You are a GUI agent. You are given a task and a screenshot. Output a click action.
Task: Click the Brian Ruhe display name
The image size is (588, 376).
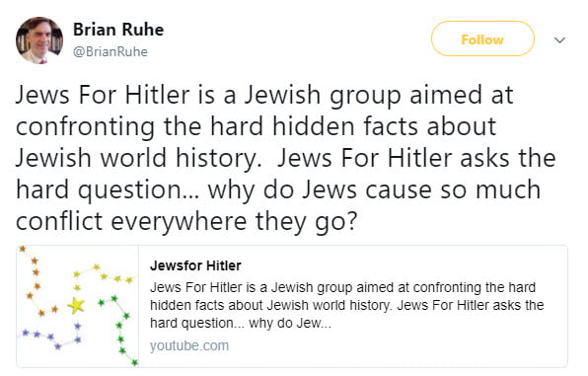click(118, 30)
